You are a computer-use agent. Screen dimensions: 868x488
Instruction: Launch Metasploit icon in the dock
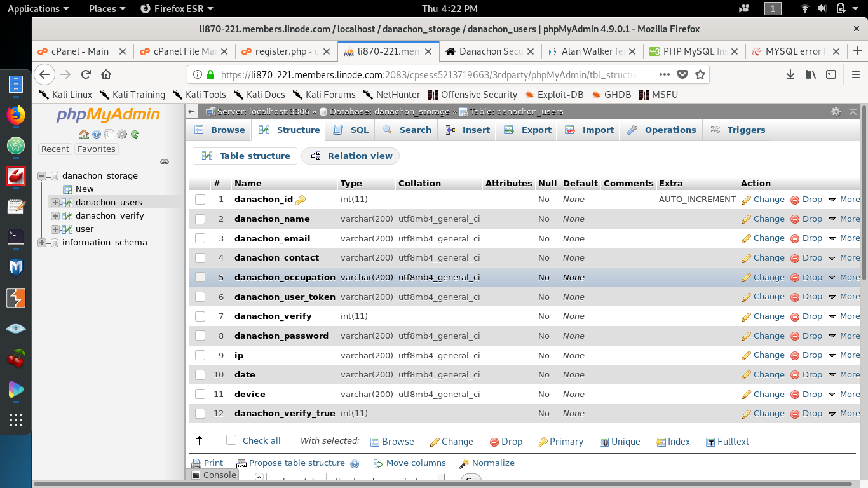[x=16, y=267]
